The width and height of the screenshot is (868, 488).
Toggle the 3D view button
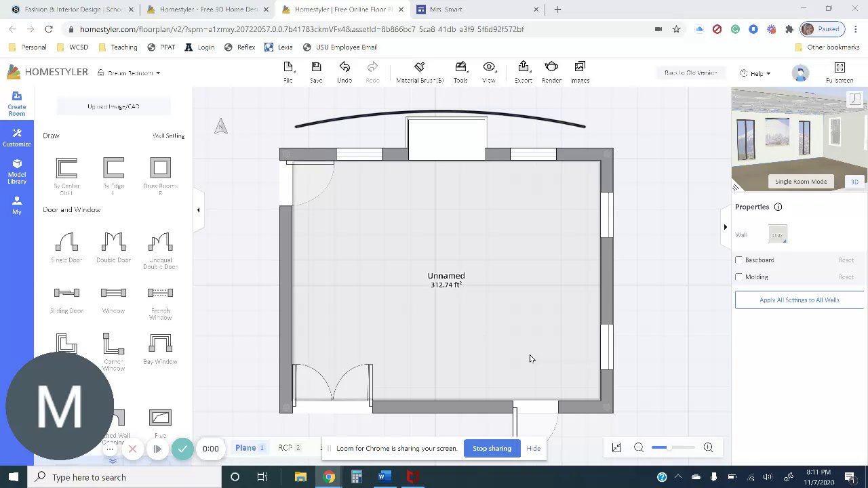coord(854,182)
